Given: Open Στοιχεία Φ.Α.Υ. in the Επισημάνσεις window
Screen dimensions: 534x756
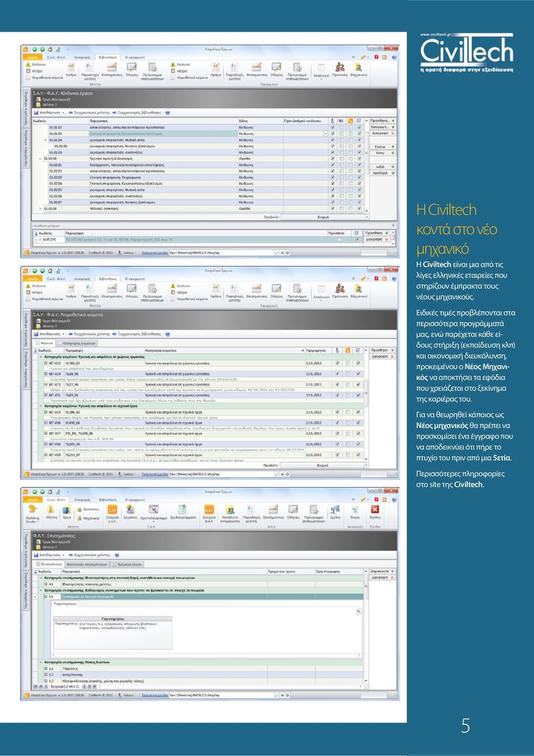Looking at the screenshot, I should [209, 513].
